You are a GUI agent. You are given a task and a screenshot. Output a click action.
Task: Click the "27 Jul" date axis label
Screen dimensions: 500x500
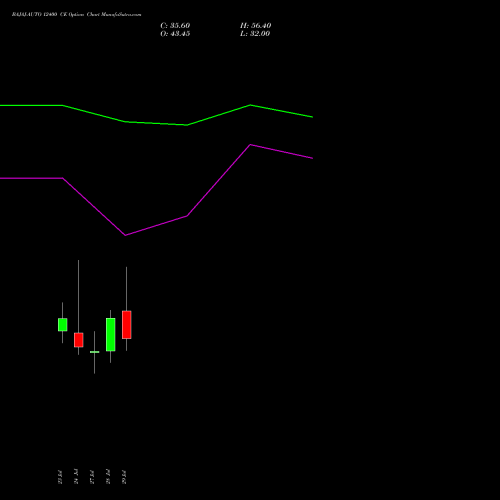92,477
